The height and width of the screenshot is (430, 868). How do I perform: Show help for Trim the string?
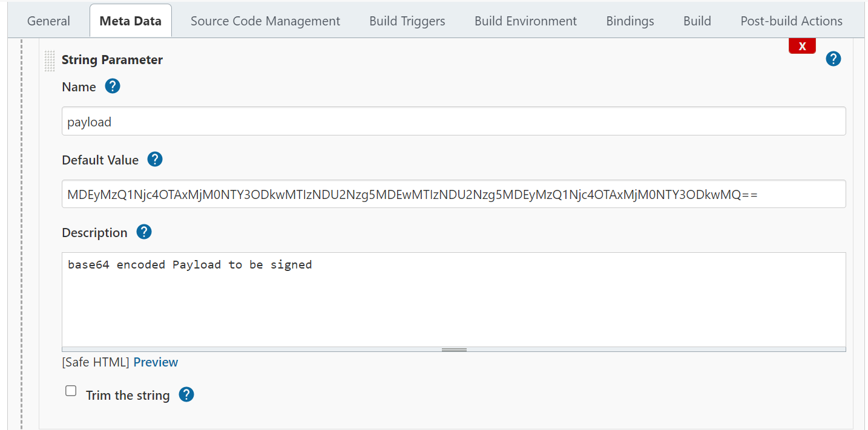[186, 395]
